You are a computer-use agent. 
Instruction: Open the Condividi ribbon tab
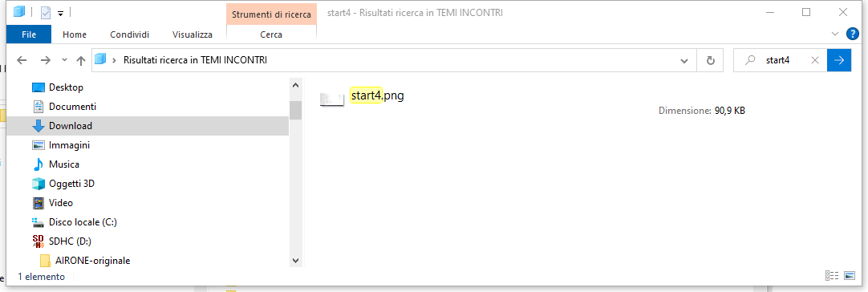pyautogui.click(x=129, y=34)
